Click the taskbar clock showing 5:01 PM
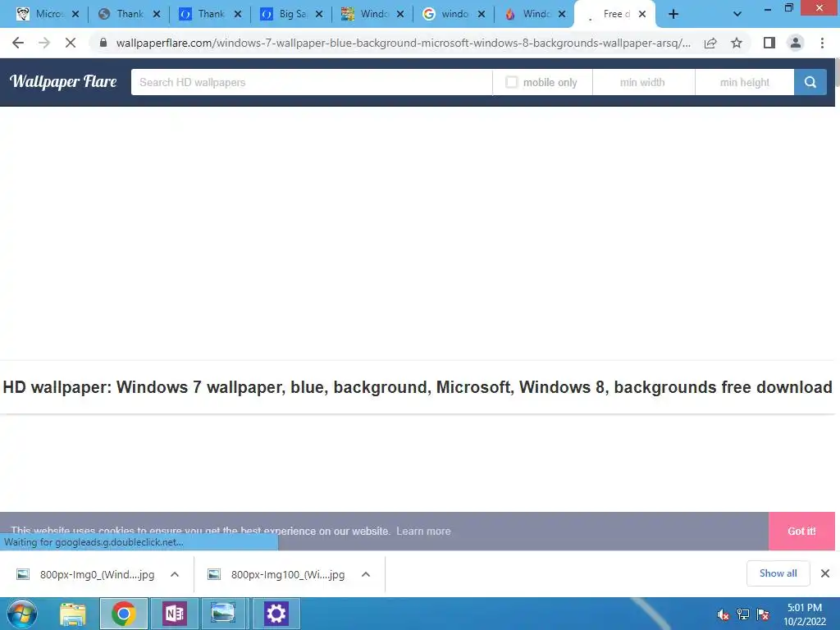Viewport: 840px width, 630px height. (805, 614)
